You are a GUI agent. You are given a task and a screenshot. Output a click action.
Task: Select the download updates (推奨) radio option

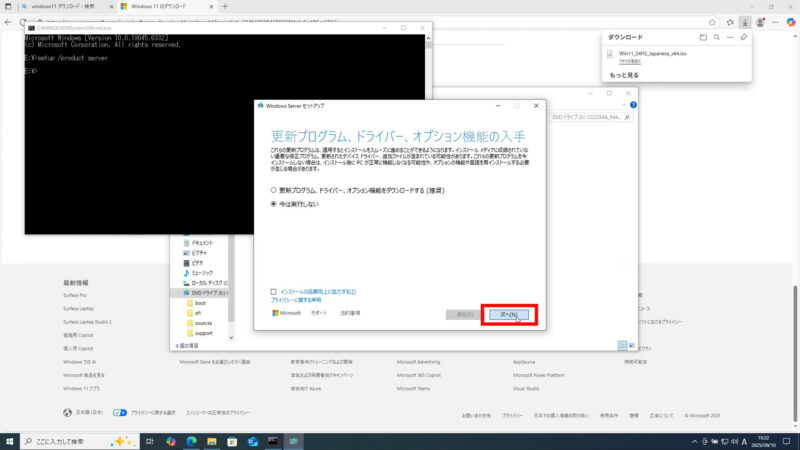point(275,189)
